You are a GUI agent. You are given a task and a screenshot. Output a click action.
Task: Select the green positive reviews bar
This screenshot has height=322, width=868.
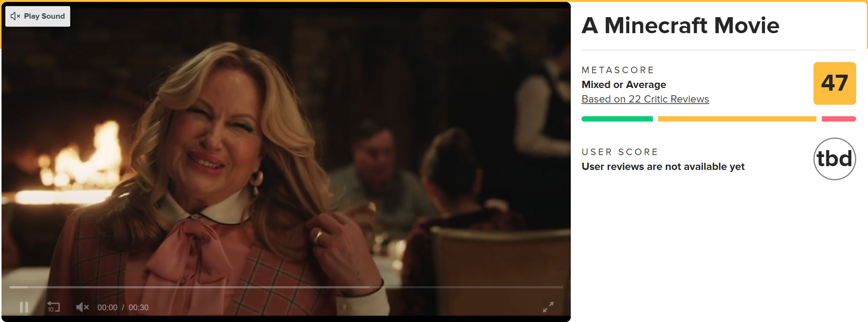point(617,119)
